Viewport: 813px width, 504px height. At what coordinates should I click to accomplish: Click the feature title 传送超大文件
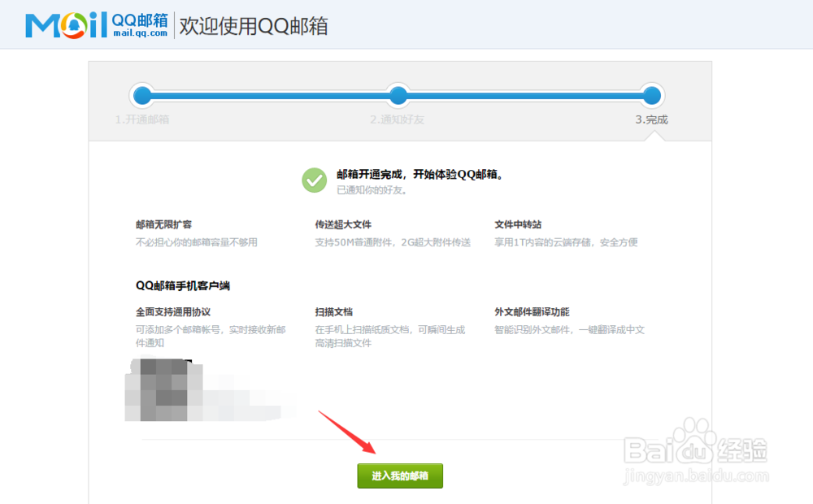pyautogui.click(x=343, y=224)
